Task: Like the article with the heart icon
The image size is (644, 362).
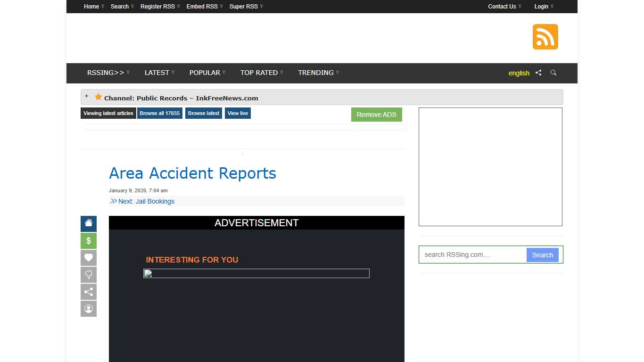Action: [88, 257]
